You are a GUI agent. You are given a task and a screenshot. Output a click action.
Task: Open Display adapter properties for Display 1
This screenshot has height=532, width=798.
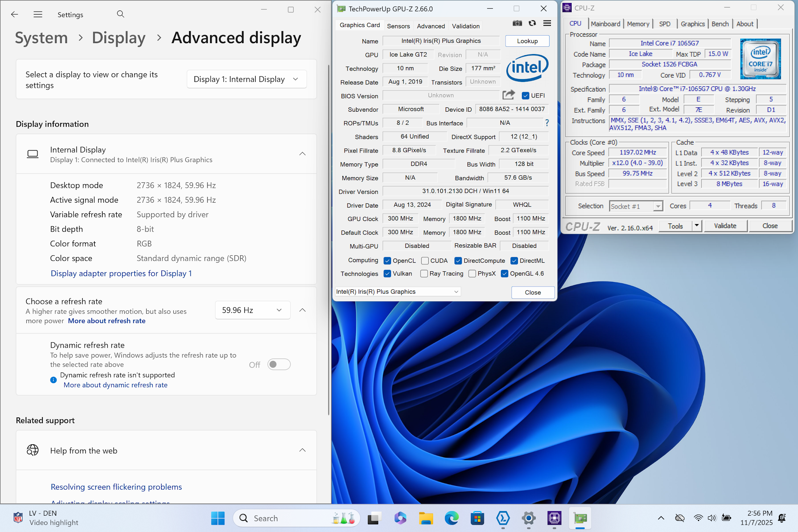coord(121,273)
